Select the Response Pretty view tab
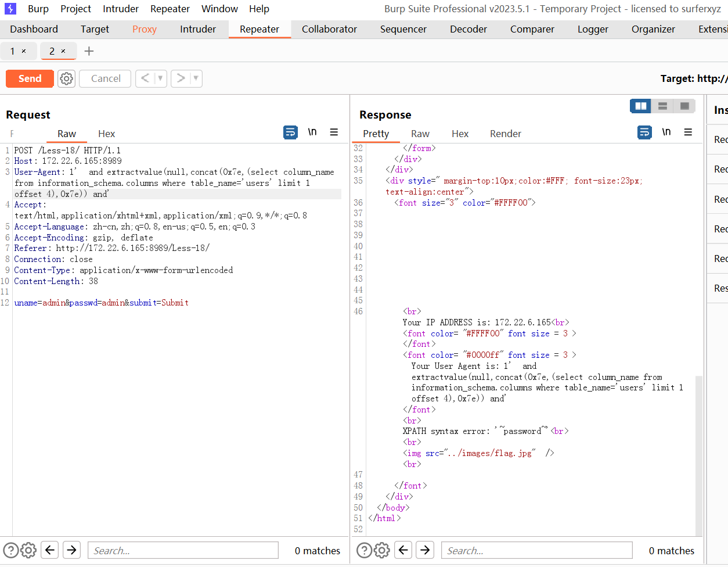The height and width of the screenshot is (567, 728). point(376,134)
